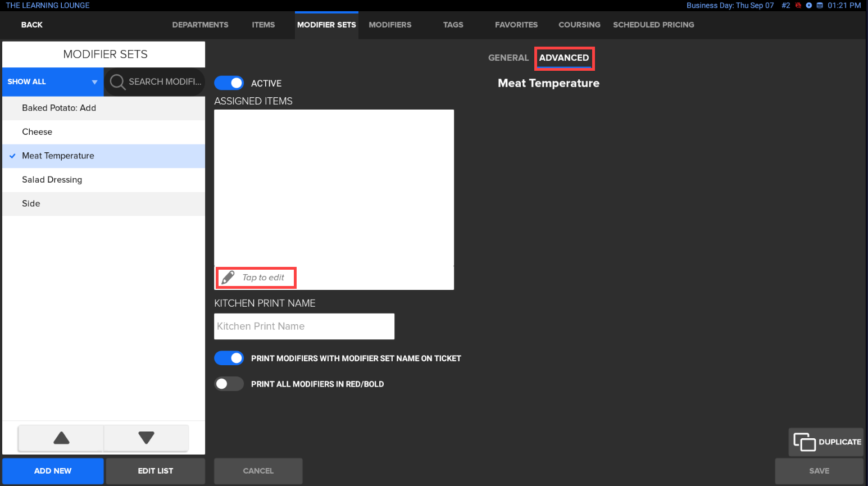This screenshot has width=868, height=486.
Task: Click the database status icon in top bar
Action: click(x=820, y=6)
